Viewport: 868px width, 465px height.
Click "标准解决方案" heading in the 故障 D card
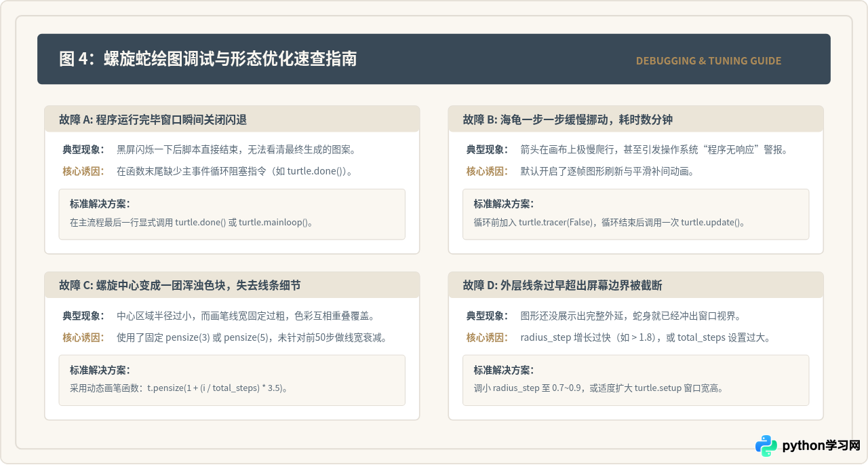(503, 370)
